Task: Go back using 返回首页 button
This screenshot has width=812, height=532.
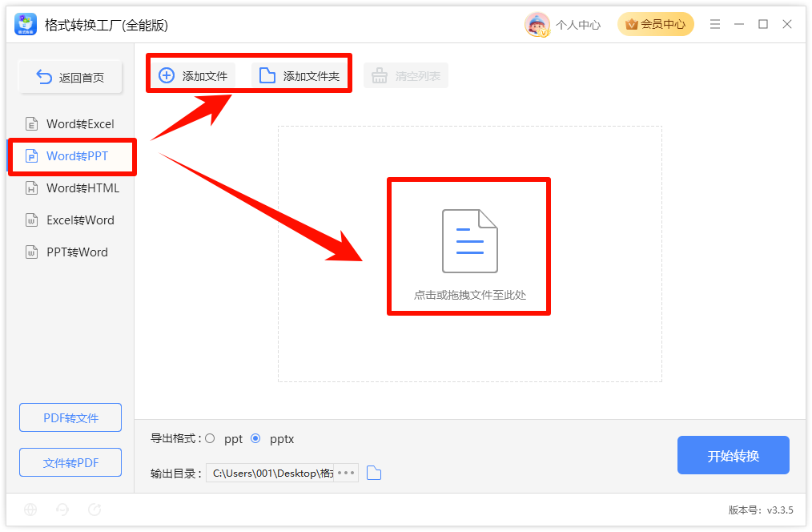Action: [x=70, y=77]
